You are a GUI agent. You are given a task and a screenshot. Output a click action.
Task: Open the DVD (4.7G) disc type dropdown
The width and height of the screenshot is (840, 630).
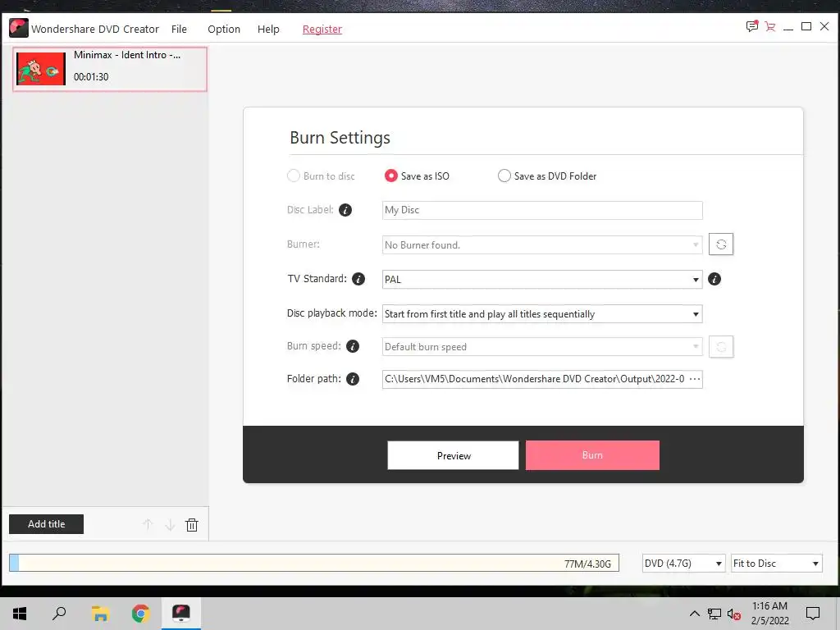(x=683, y=564)
